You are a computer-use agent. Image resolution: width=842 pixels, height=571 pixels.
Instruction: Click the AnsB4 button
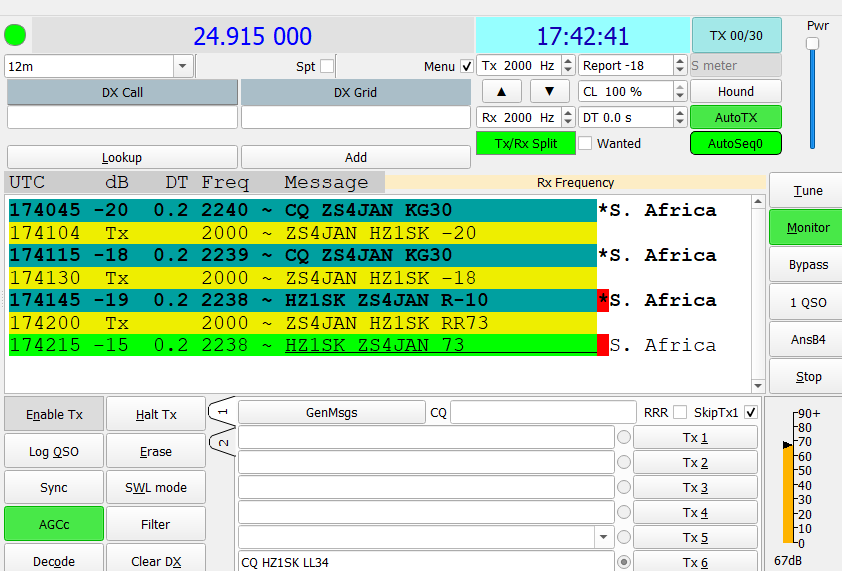pyautogui.click(x=808, y=339)
